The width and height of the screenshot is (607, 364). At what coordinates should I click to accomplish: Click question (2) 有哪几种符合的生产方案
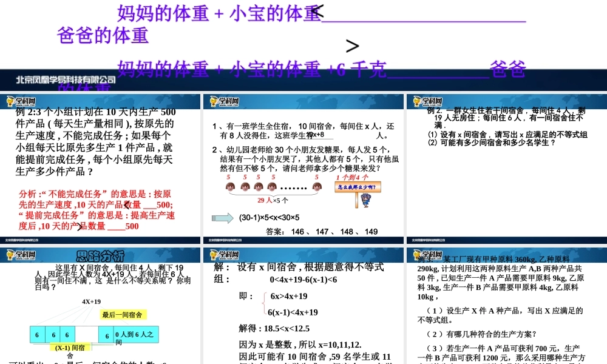click(x=481, y=334)
